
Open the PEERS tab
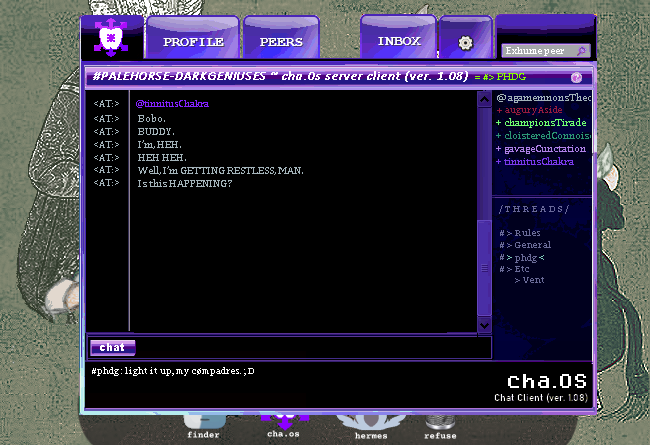coord(281,42)
